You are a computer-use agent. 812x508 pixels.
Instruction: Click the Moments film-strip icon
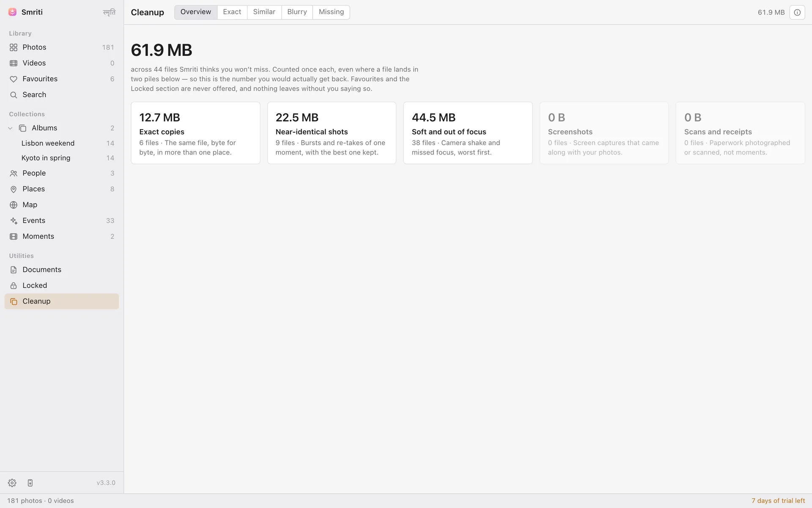14,237
